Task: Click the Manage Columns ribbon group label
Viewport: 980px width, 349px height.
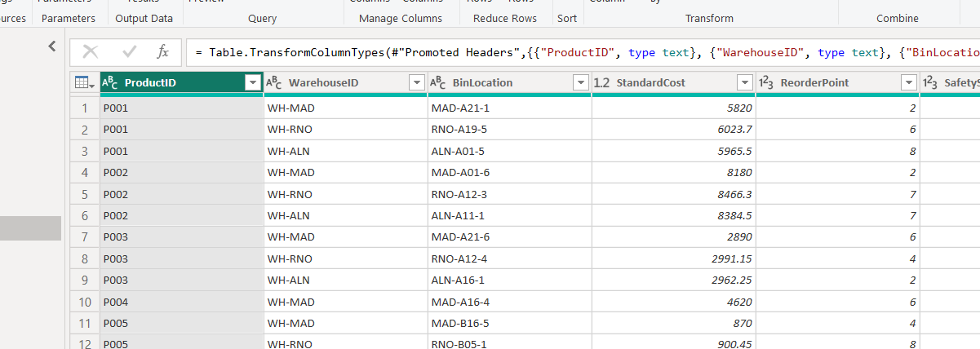Action: [x=401, y=18]
